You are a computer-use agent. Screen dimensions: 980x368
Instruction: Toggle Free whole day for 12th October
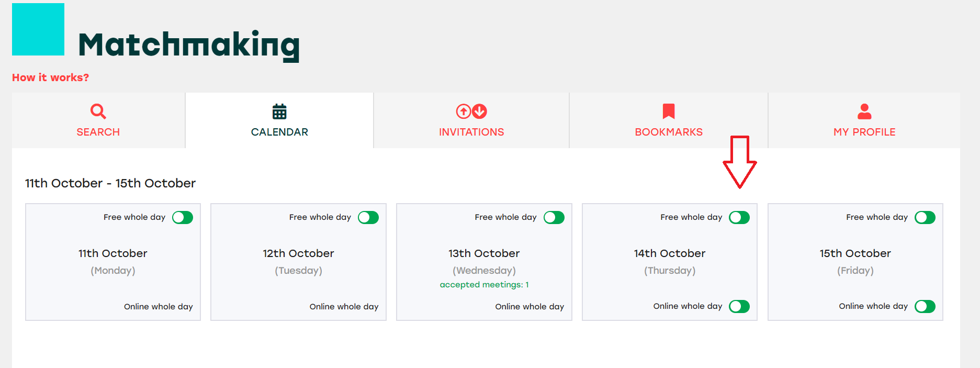tap(368, 217)
